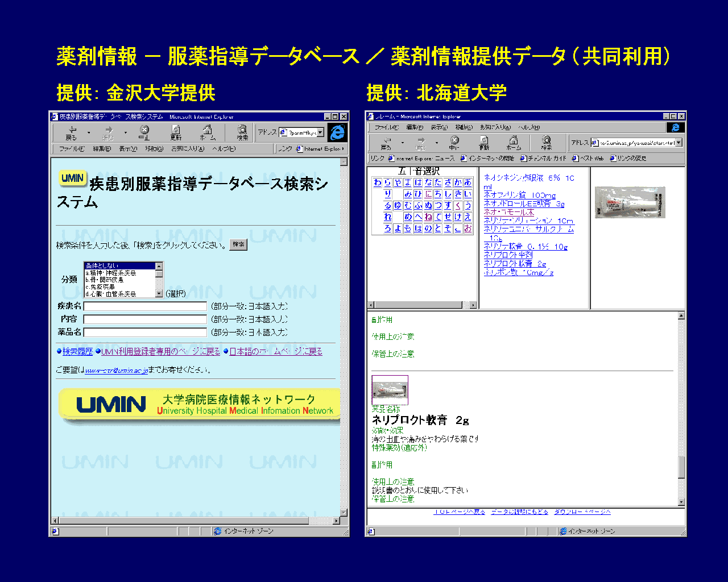This screenshot has width=728, height=582.
Task: Open the address bar dropdown in the UMIN search window
Action: [x=320, y=132]
